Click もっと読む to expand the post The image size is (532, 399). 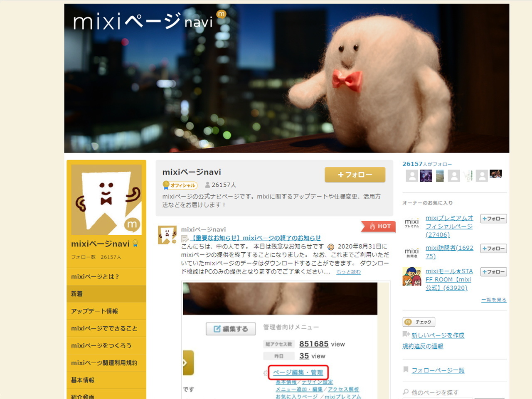coord(348,272)
